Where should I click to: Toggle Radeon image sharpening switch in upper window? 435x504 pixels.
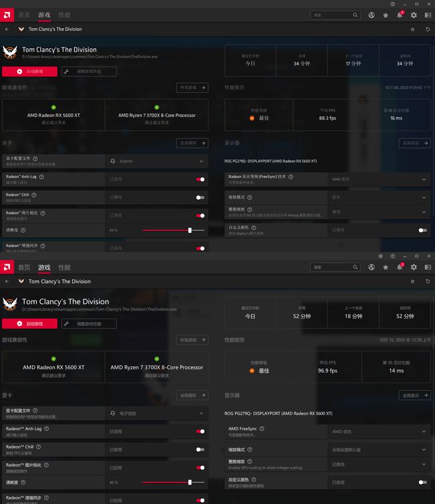pyautogui.click(x=200, y=216)
